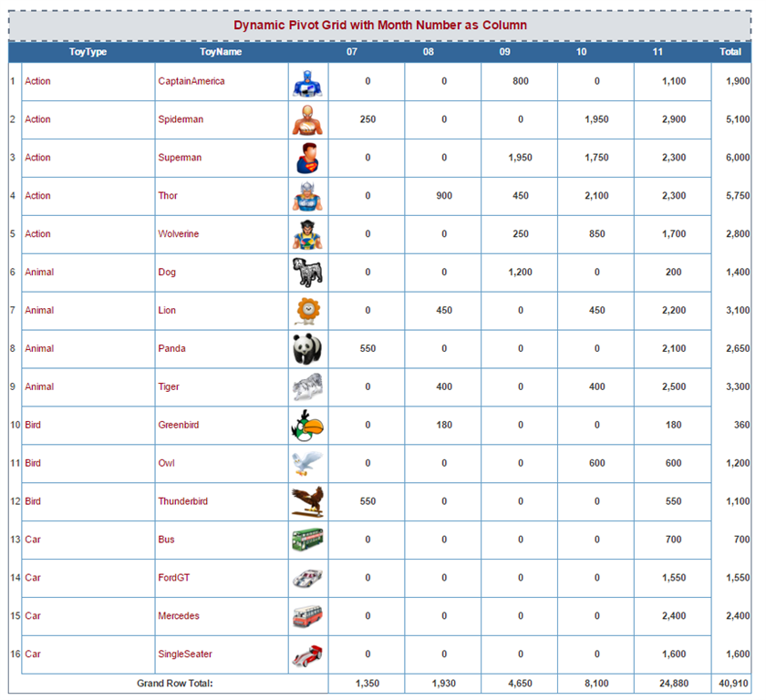766x700 pixels.
Task: Select the month 11 column header
Action: point(657,52)
